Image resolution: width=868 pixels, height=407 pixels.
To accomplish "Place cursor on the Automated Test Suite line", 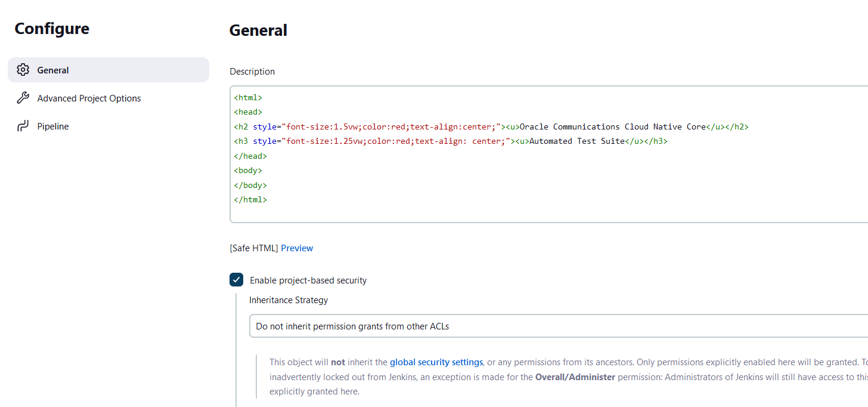I will (576, 141).
